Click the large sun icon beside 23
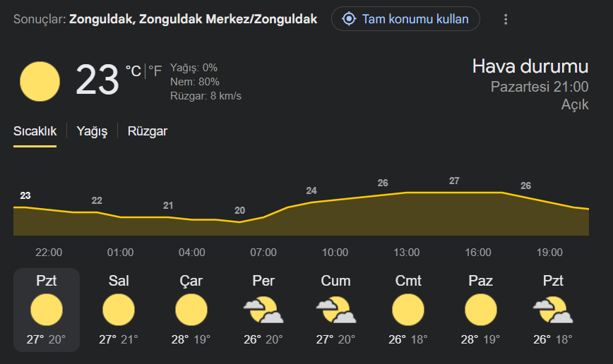The image size is (613, 364). click(x=40, y=81)
